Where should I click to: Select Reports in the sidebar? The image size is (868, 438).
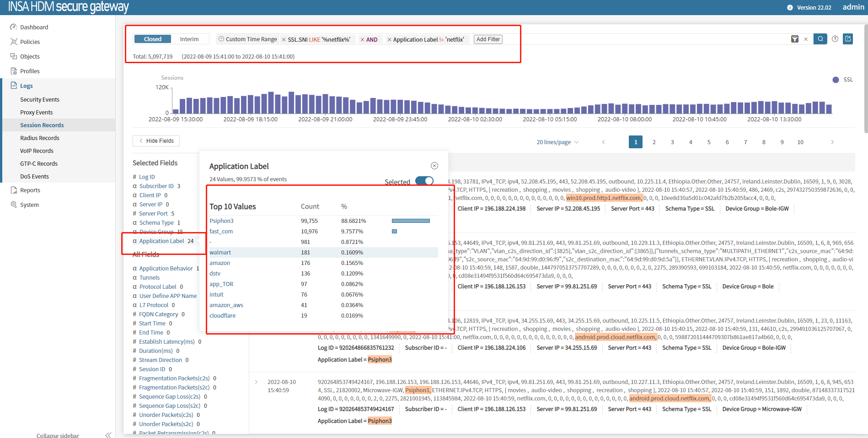point(30,190)
